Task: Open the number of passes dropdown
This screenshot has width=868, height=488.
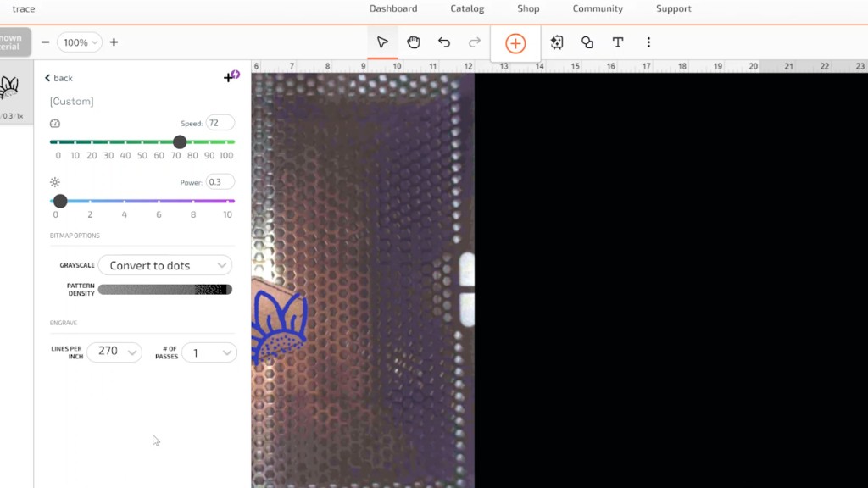Action: click(x=209, y=352)
